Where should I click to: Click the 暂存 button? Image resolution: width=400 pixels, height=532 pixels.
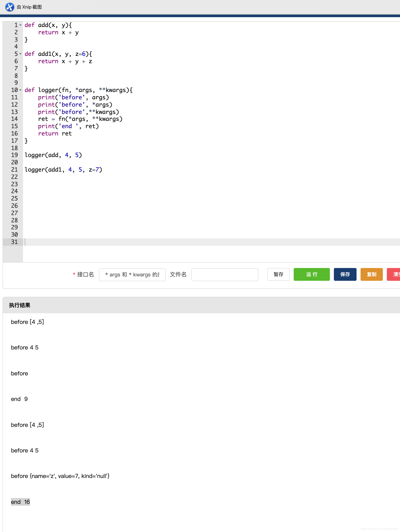tap(279, 274)
